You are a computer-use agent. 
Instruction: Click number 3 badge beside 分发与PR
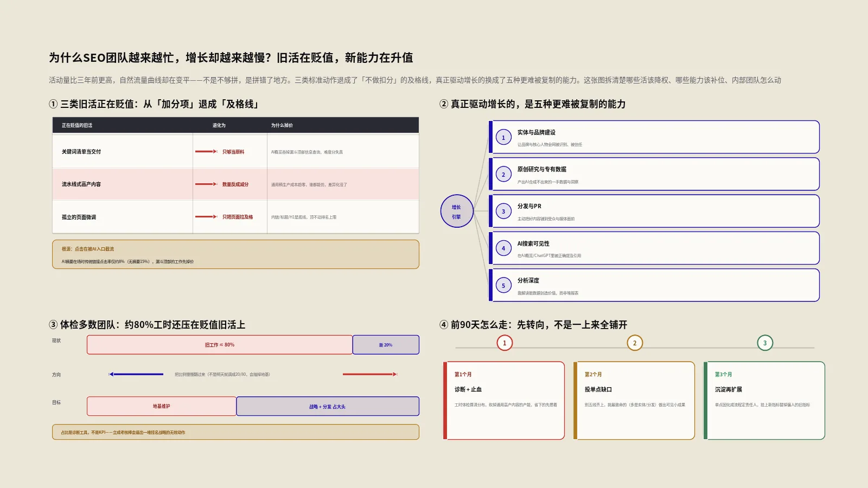coord(503,211)
